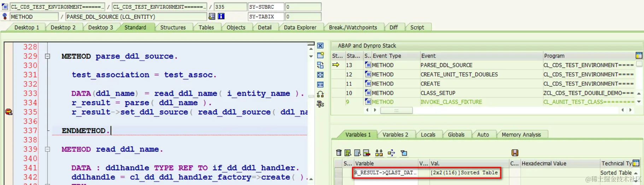Image resolution: width=644 pixels, height=185 pixels.
Task: Click the program icon beside the CL_CDS_TEST_ENVIRONMENT field
Action: click(x=5, y=7)
